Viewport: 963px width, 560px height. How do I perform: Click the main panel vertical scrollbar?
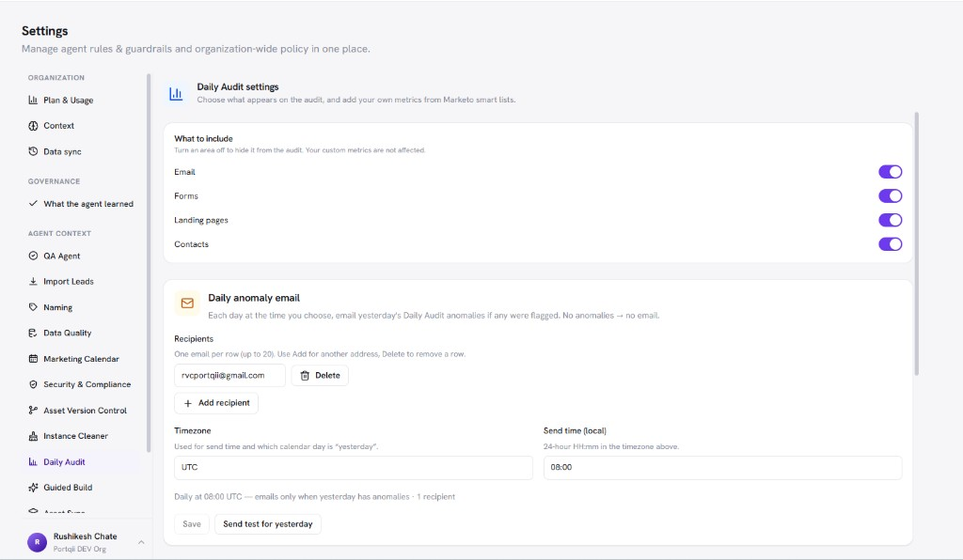[x=917, y=243]
